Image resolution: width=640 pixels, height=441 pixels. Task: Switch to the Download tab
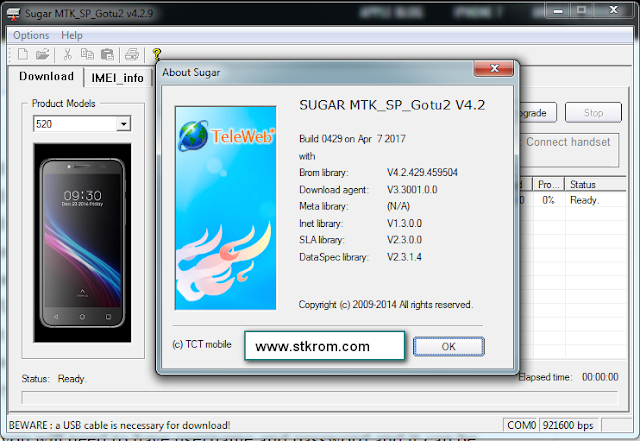click(47, 76)
